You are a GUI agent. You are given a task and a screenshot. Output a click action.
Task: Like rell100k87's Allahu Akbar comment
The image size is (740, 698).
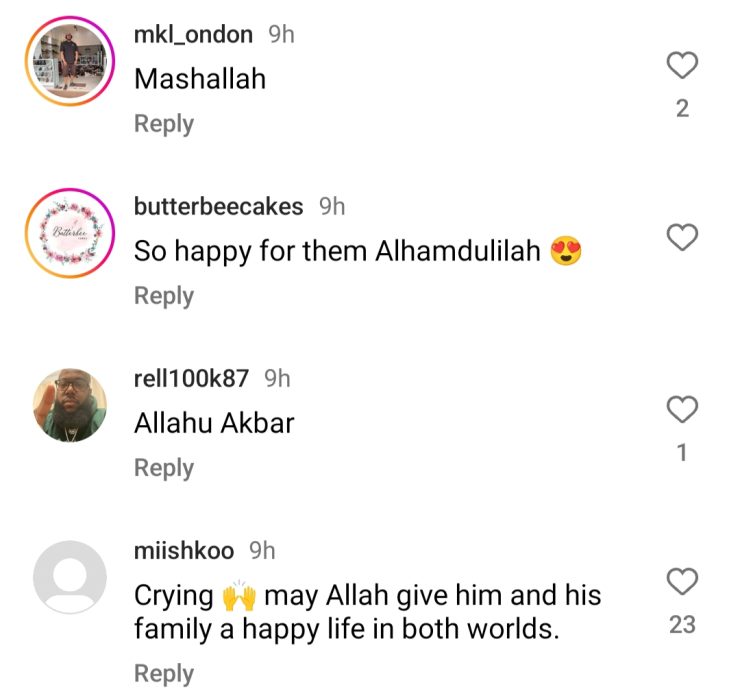[682, 409]
